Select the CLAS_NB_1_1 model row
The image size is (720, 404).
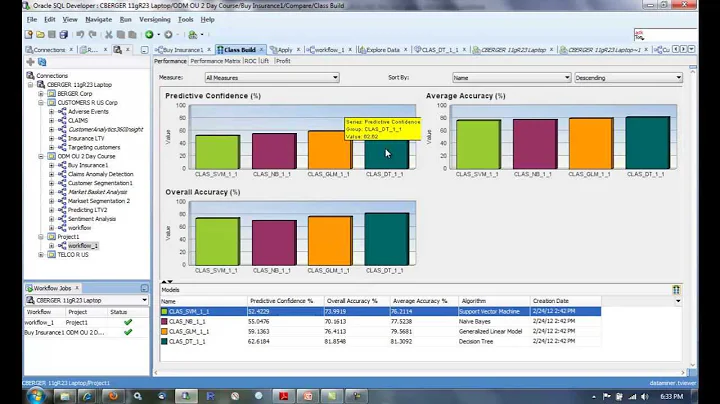coord(381,322)
